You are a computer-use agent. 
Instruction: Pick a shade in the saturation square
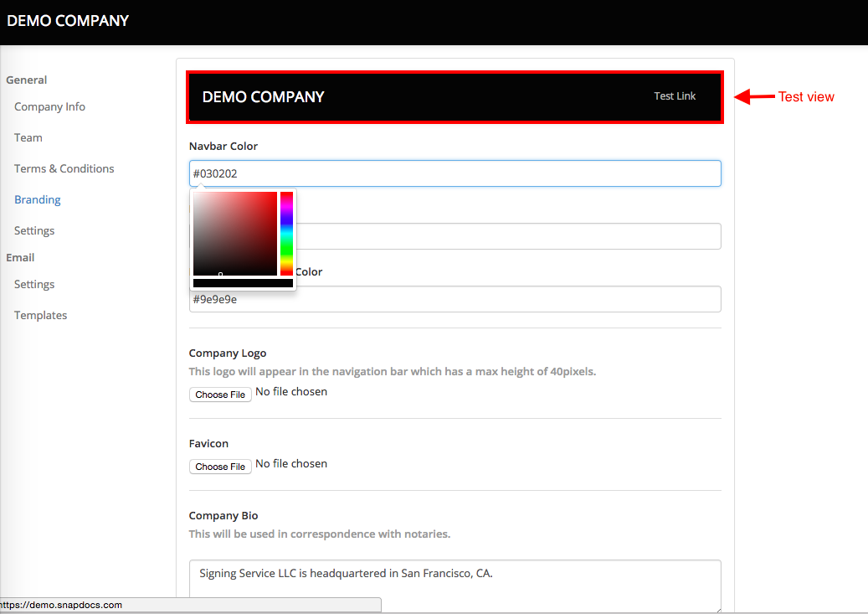click(234, 234)
